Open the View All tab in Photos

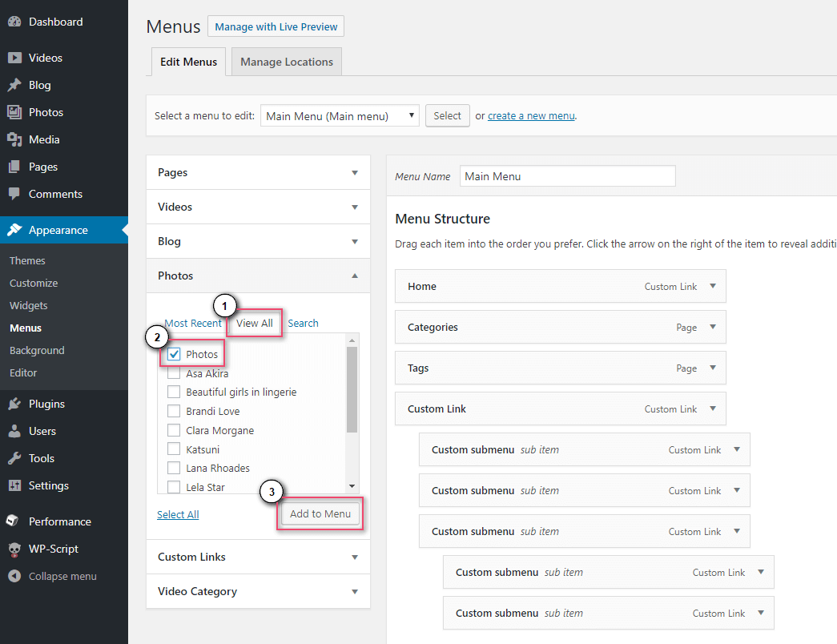255,323
